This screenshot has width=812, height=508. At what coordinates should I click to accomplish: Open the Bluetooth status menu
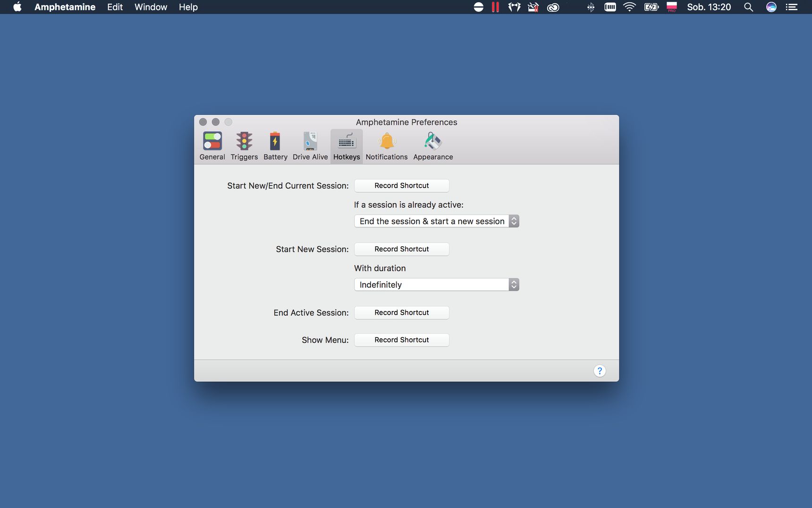click(x=591, y=7)
